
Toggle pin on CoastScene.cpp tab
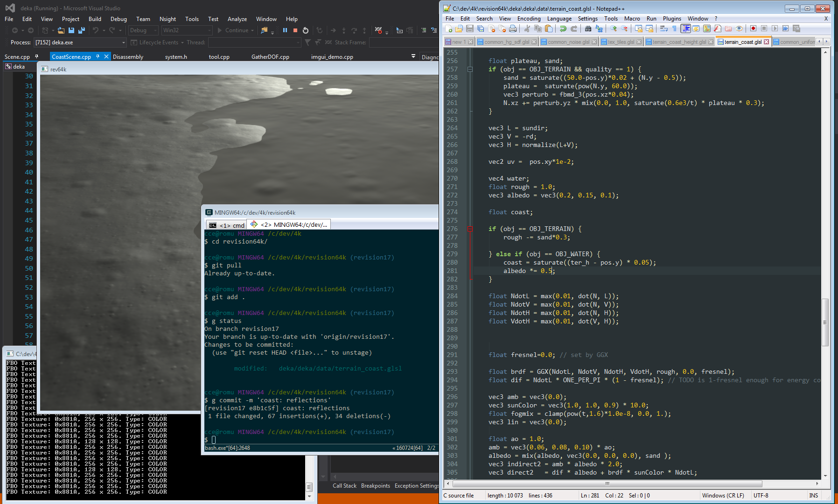pyautogui.click(x=98, y=56)
